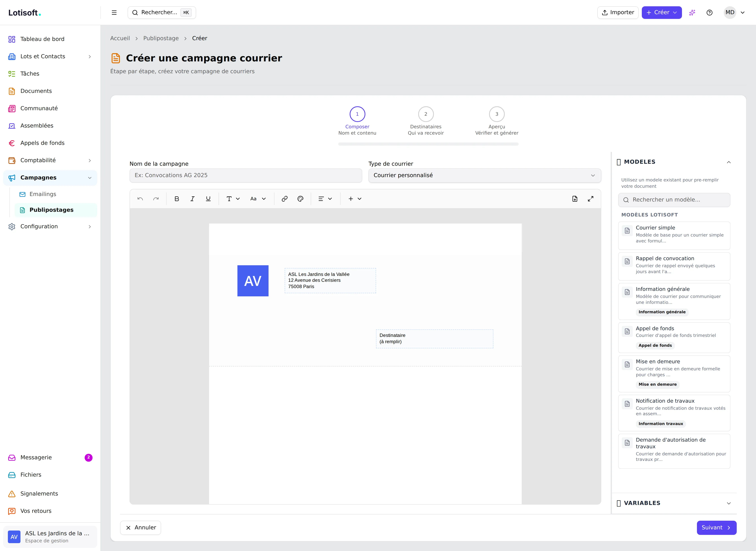Viewport: 756px width, 551px height.
Task: Expand Lots et Contacts submenu
Action: 50,56
